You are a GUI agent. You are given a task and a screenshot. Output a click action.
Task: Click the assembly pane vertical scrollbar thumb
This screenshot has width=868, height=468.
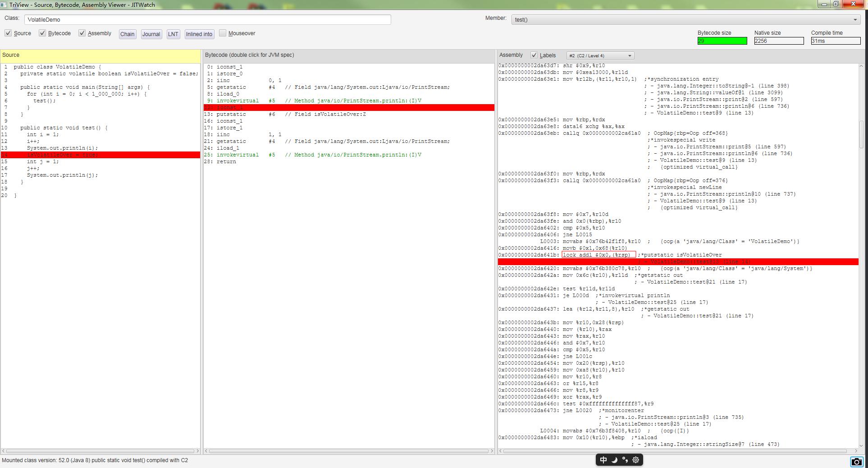(x=861, y=134)
